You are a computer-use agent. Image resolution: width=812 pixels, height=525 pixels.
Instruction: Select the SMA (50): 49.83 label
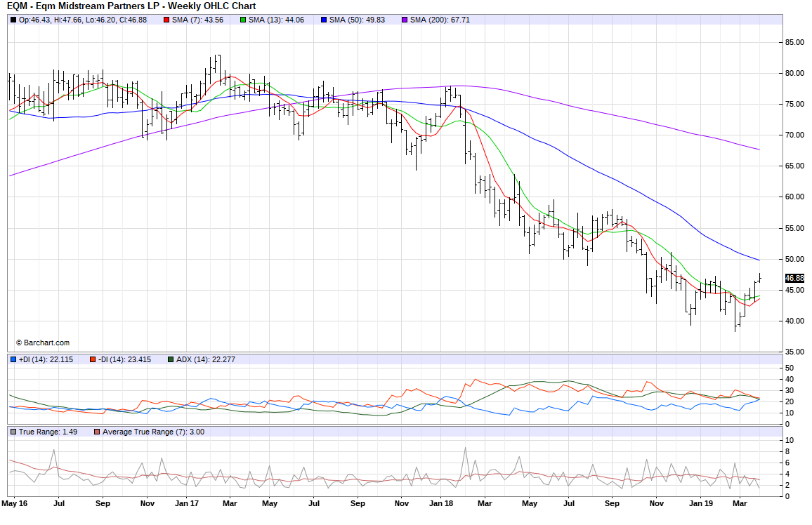(x=358, y=20)
